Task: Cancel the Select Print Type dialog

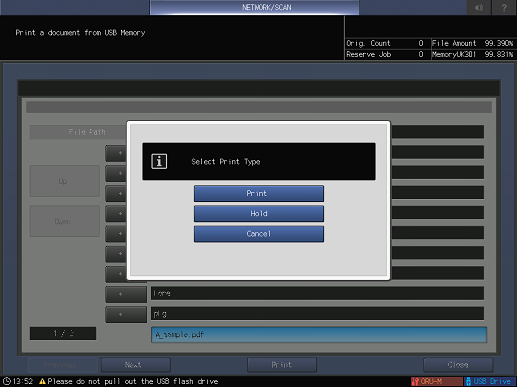Action: (259, 234)
